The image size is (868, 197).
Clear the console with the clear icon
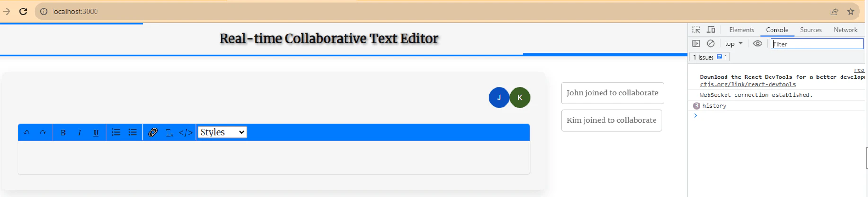710,43
